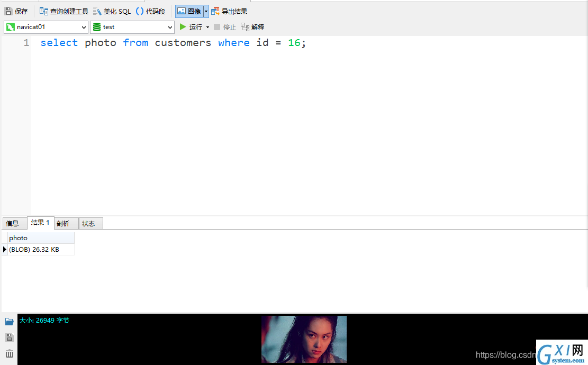Open the Code Snippet (代码段) panel

(x=150, y=11)
